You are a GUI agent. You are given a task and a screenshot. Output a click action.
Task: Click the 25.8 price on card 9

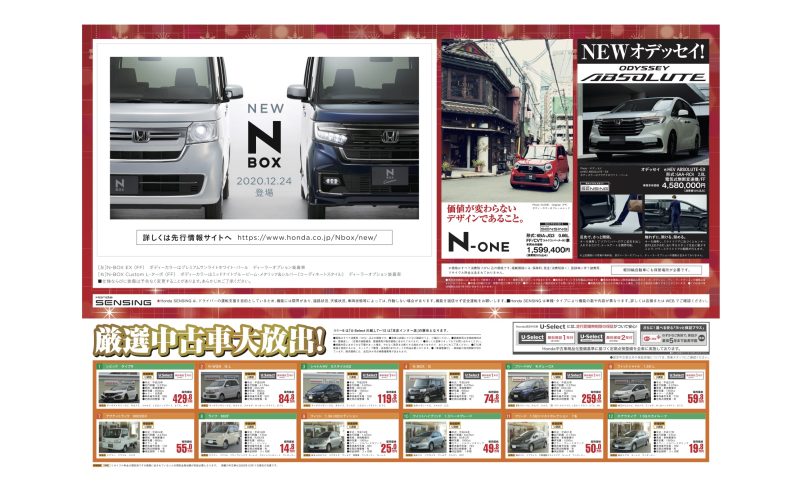pos(389,448)
